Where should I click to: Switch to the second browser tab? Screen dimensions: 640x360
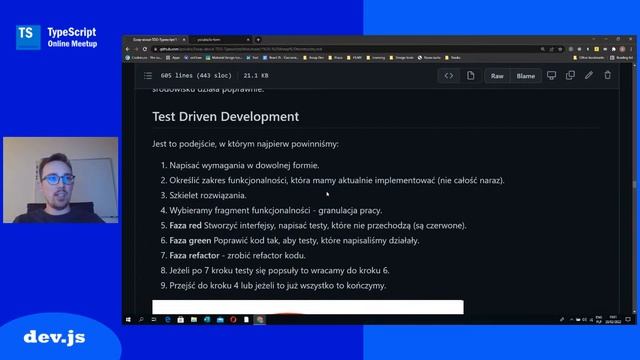(x=220, y=40)
